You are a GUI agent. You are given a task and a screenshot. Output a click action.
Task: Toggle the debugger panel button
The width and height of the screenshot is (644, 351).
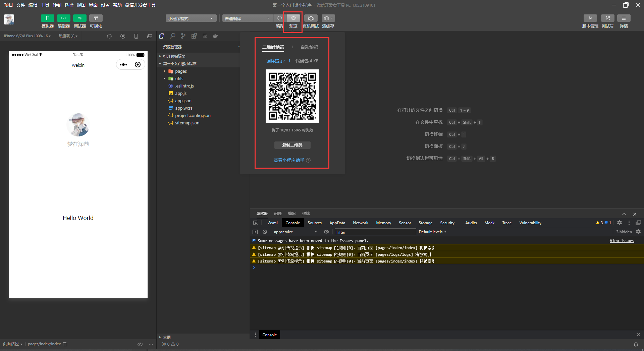click(x=79, y=18)
